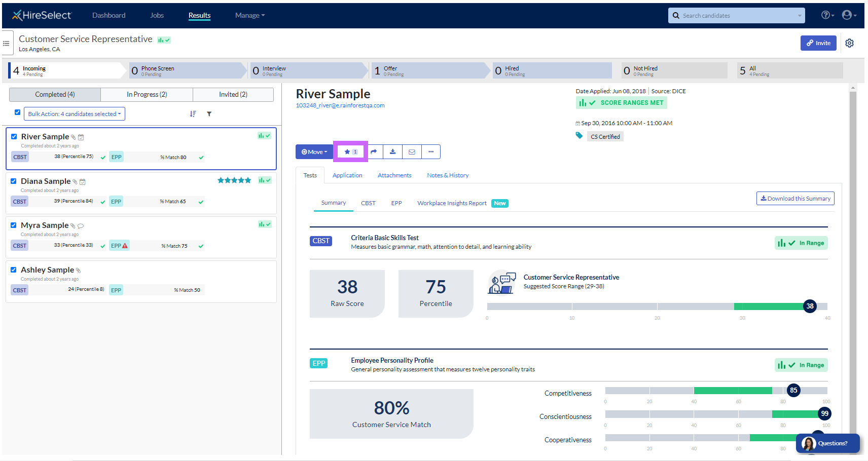Image resolution: width=868 pixels, height=461 pixels.
Task: Select the Not Hired stage
Action: (x=674, y=70)
